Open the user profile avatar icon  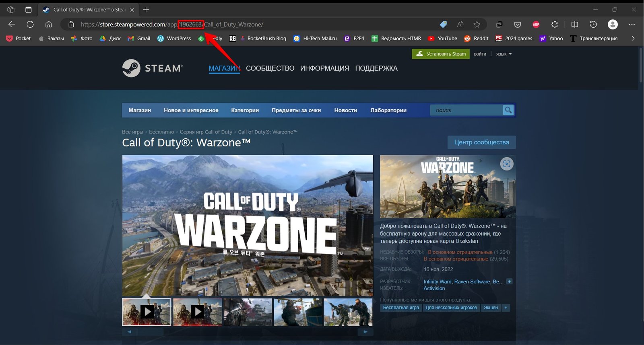613,25
